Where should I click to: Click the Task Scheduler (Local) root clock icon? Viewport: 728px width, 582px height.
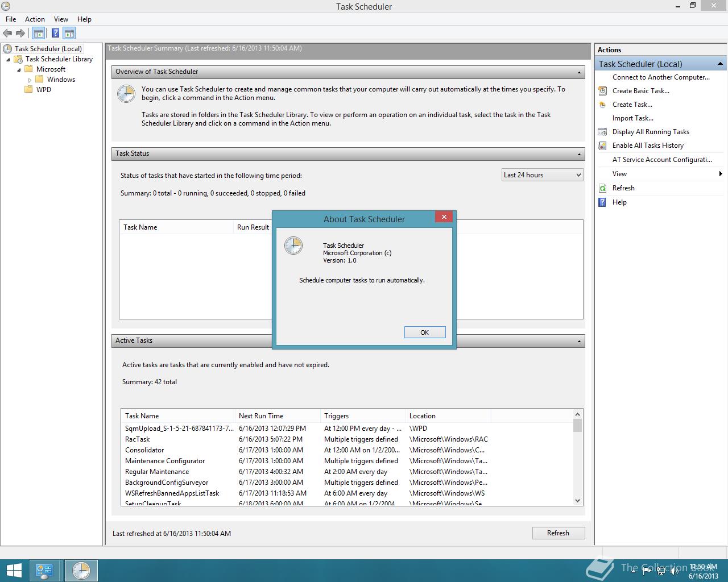7,49
